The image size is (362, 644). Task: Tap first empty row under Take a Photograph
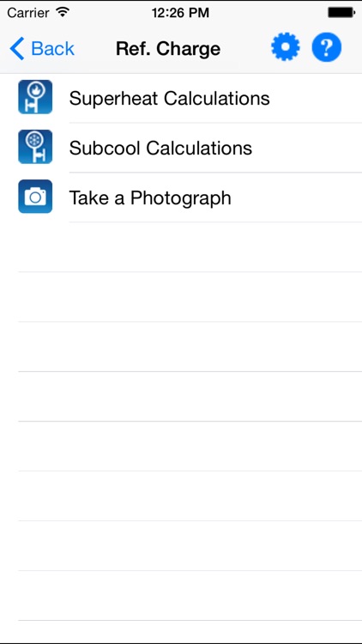[x=181, y=247]
